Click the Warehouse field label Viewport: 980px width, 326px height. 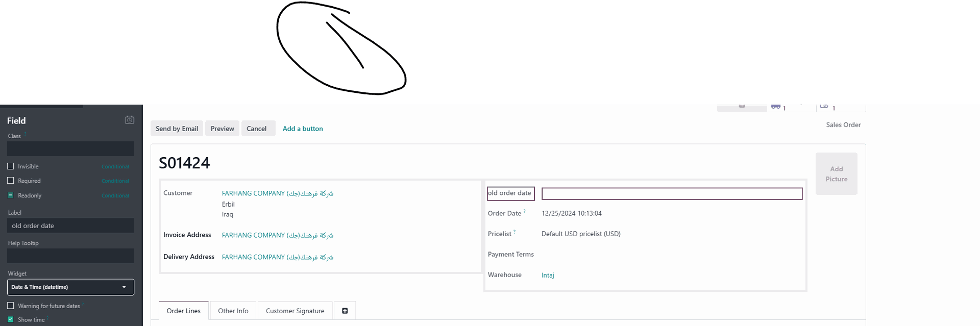click(x=505, y=274)
